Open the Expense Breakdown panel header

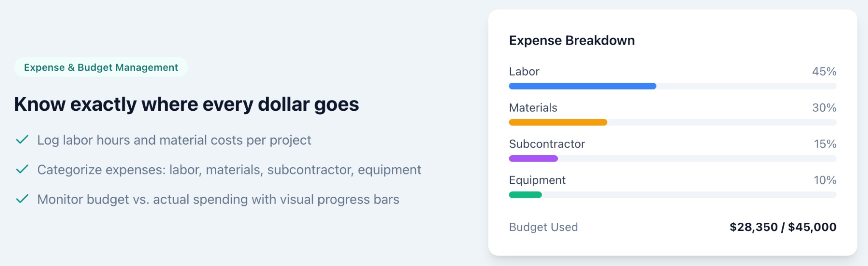click(572, 40)
